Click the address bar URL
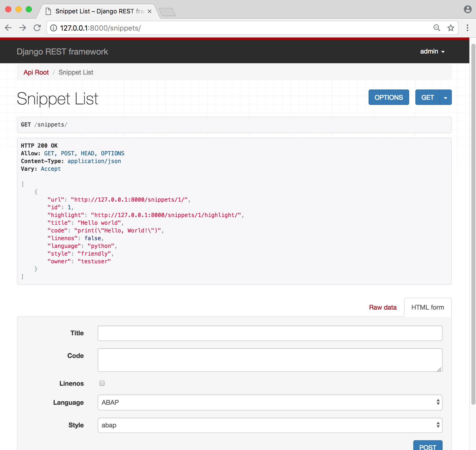 (x=100, y=28)
